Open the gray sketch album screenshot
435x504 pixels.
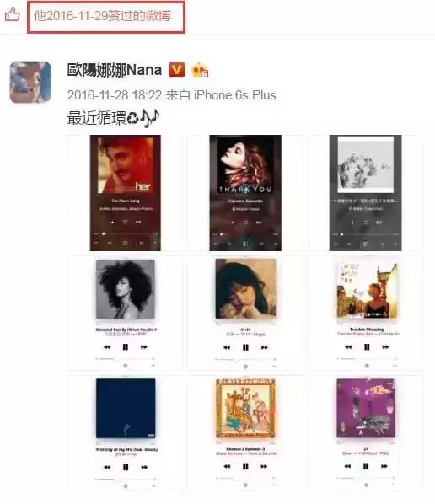(x=366, y=193)
